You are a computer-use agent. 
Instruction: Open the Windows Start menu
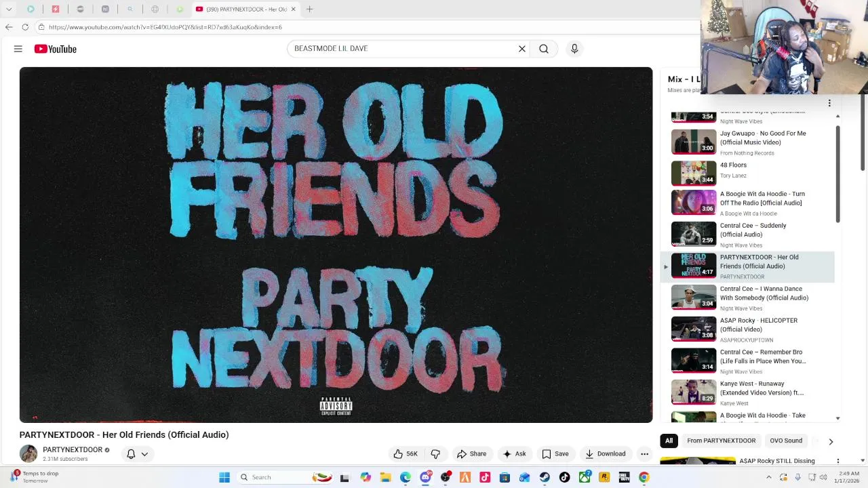pos(224,477)
